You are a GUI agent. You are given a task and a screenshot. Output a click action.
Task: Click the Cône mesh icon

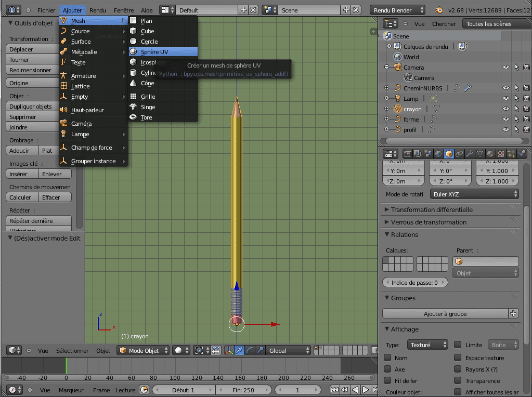pyautogui.click(x=133, y=83)
